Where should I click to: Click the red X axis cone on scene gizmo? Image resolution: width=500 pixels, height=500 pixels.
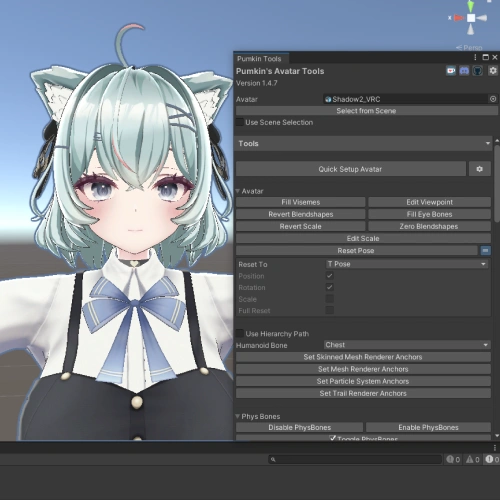pyautogui.click(x=459, y=18)
